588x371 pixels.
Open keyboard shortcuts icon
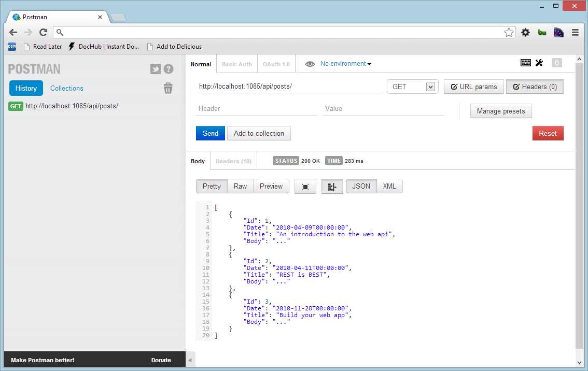(x=526, y=63)
